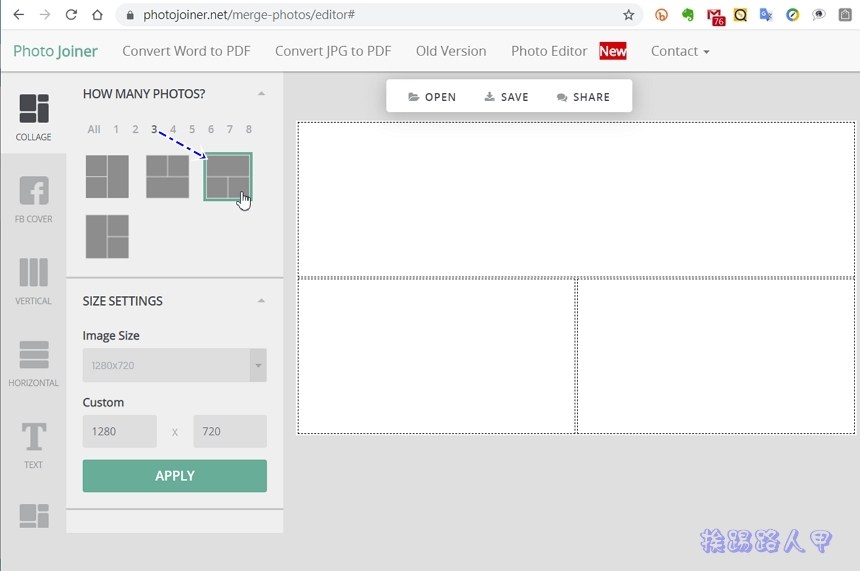Pick layout with tall right panel, two left cells
860x571 pixels.
click(108, 177)
